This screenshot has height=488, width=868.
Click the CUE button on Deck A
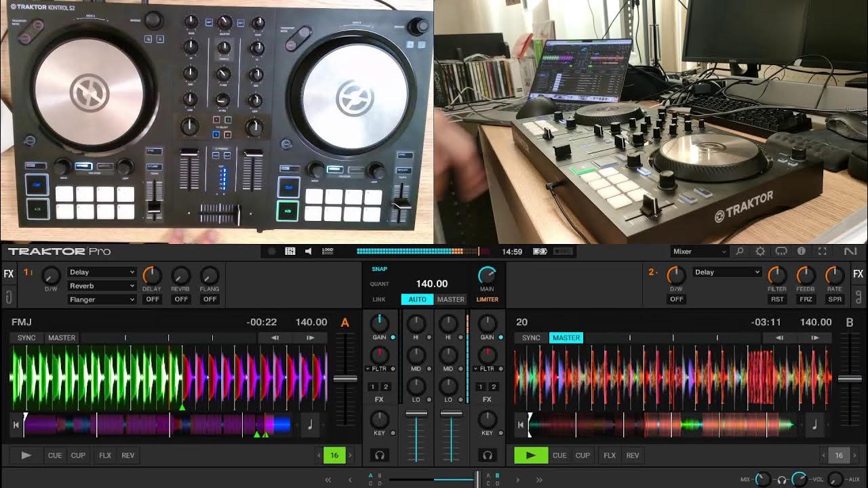pos(55,455)
